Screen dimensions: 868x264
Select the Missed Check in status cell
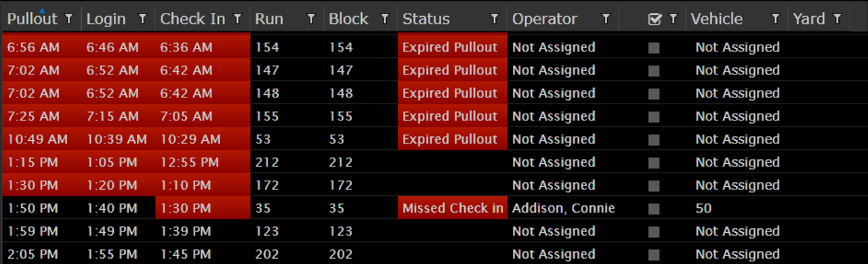[x=453, y=208]
